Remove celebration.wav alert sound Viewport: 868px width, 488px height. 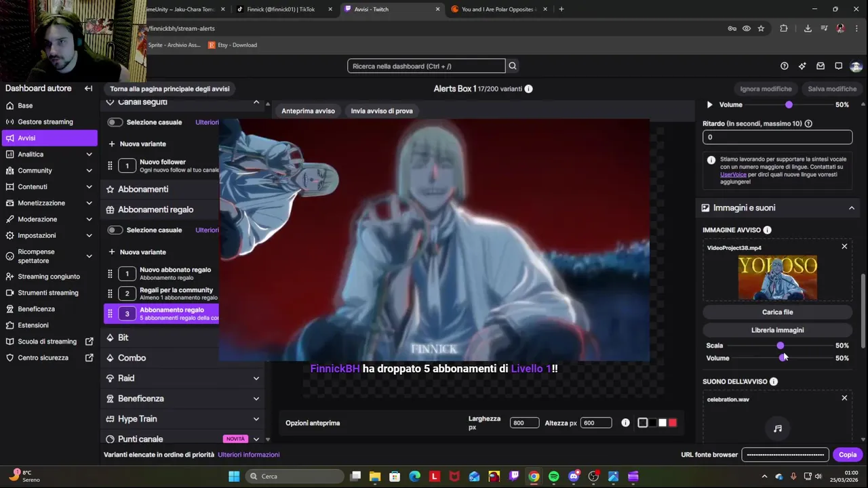click(844, 398)
